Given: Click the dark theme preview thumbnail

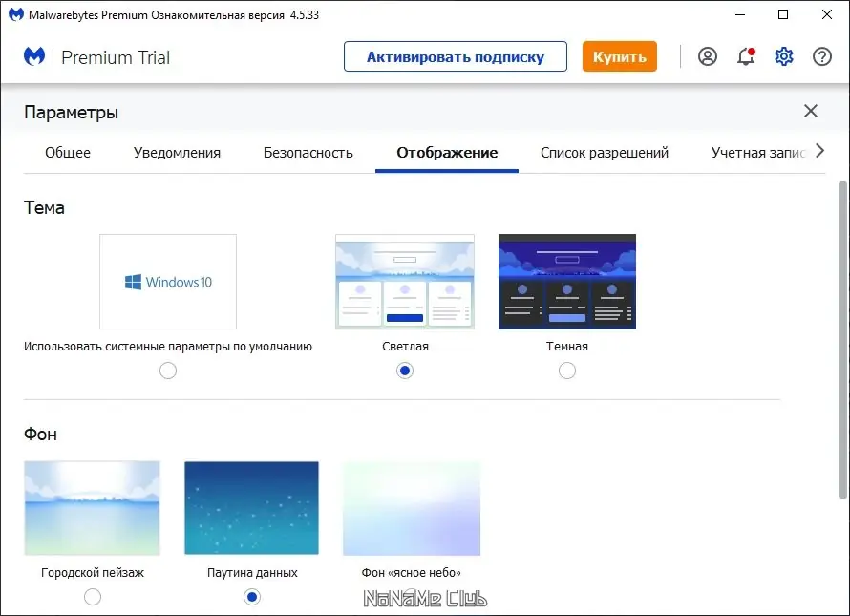Looking at the screenshot, I should point(567,282).
